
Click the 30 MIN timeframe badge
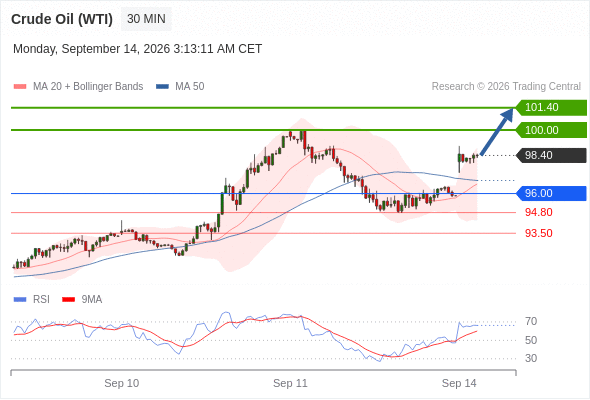[x=146, y=19]
